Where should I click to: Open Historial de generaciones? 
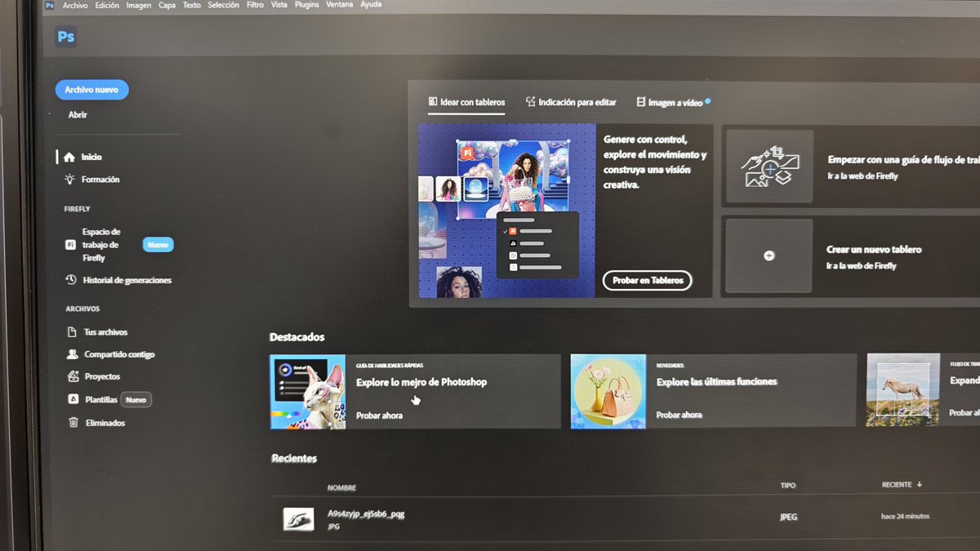(119, 280)
